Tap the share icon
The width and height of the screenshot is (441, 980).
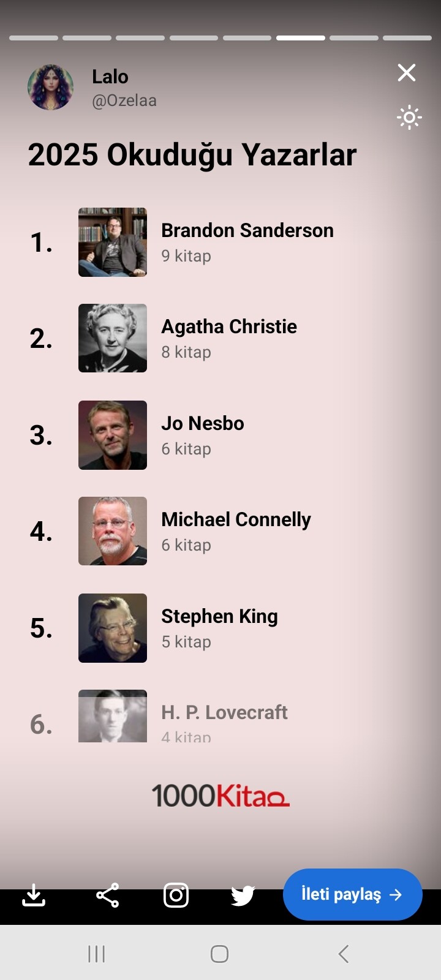point(107,895)
